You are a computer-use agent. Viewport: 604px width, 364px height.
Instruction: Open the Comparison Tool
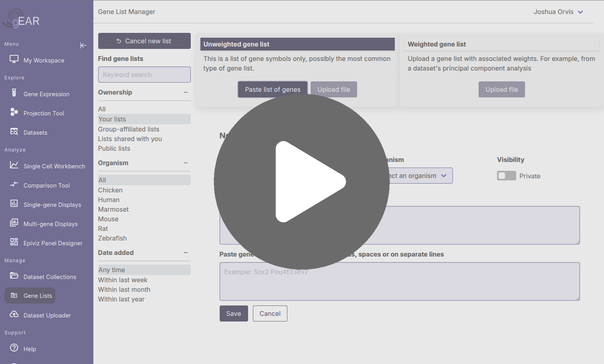pos(47,185)
